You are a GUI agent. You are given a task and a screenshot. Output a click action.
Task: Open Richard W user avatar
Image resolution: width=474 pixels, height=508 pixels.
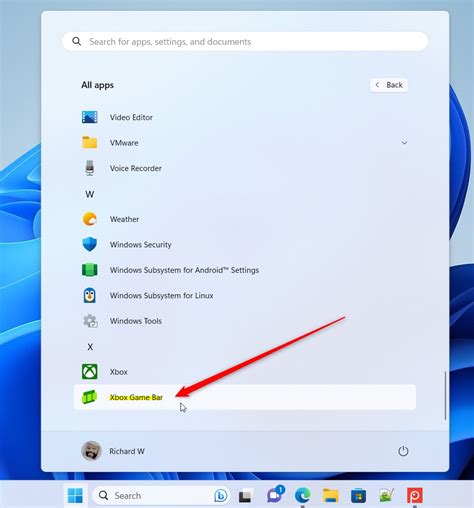(91, 451)
